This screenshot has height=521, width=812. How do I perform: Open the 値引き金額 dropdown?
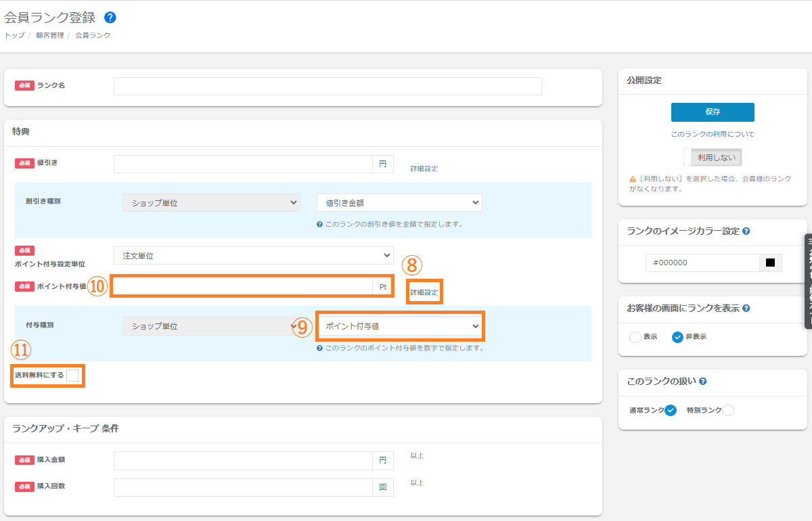click(399, 202)
